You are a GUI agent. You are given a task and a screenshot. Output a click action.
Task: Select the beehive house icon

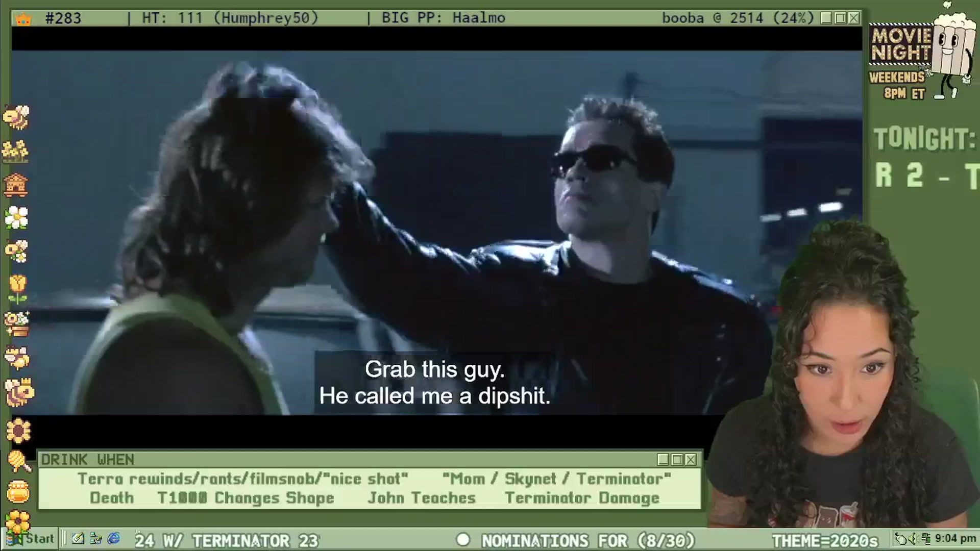pos(16,185)
